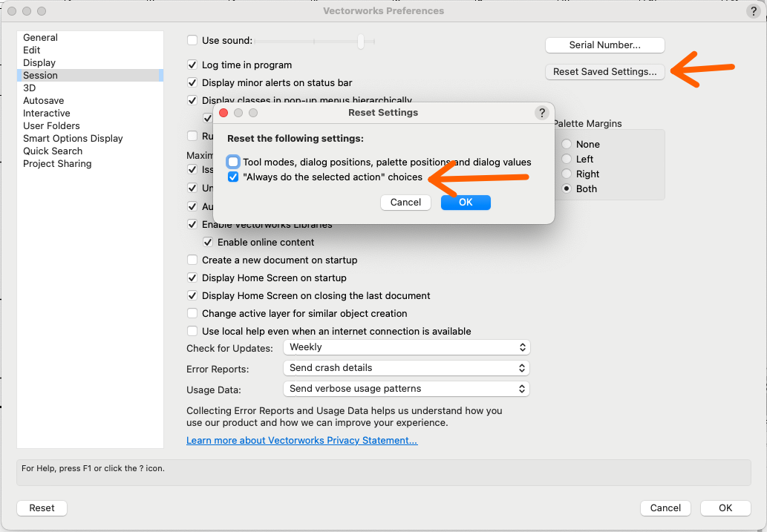Check the Tool modes reset option
This screenshot has height=532, width=767.
[233, 162]
